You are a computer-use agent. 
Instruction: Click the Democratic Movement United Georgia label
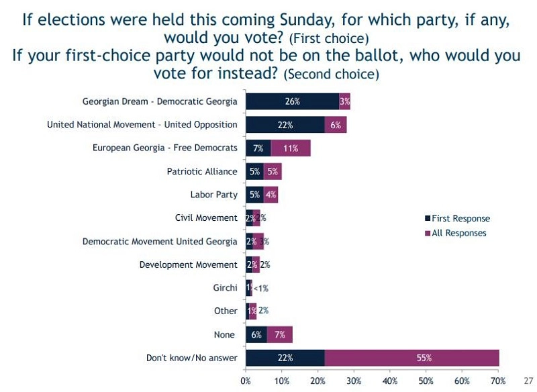click(160, 242)
